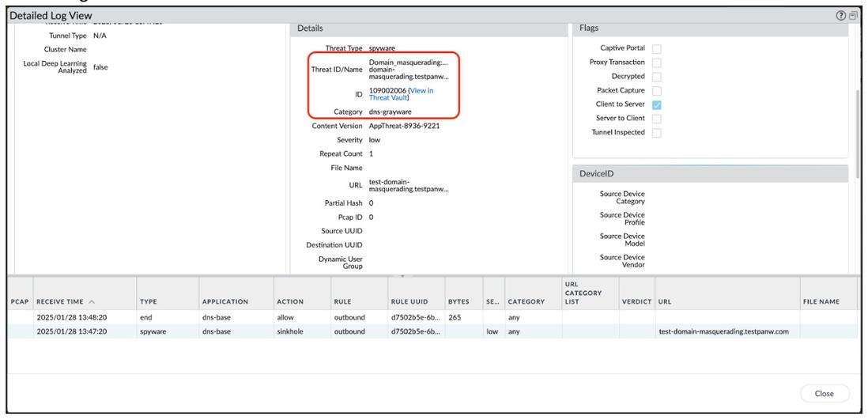
Task: Toggle the Server to Client checkbox
Action: pyautogui.click(x=657, y=119)
